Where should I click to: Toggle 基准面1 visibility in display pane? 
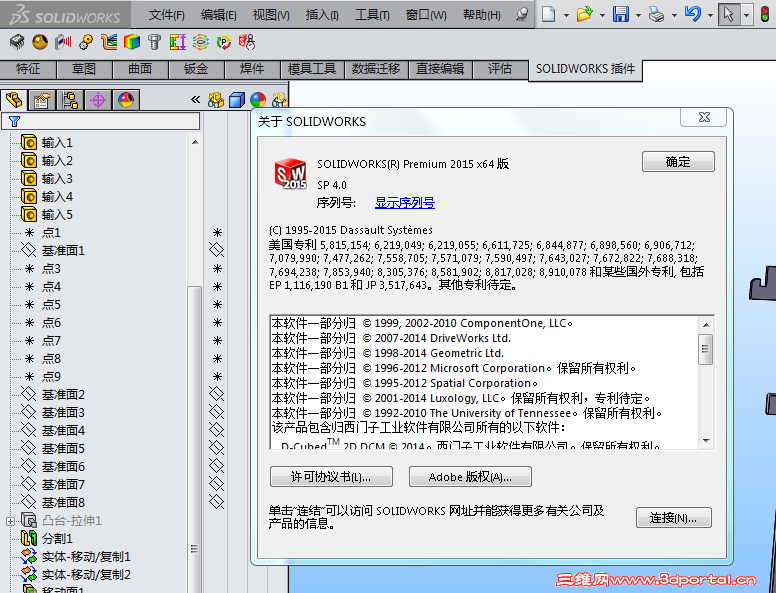tap(217, 249)
